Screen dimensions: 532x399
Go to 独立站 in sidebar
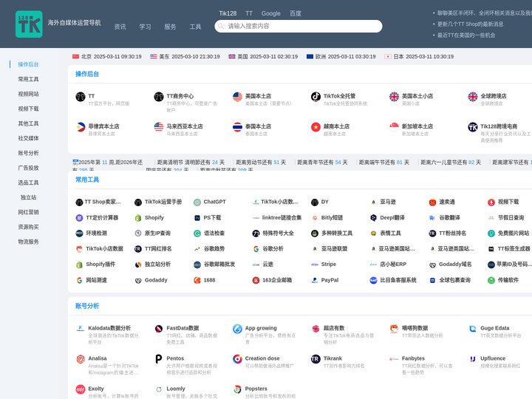(29, 197)
